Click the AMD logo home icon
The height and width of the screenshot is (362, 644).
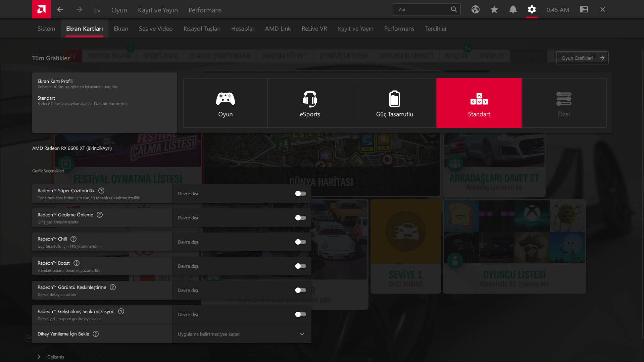click(x=42, y=9)
